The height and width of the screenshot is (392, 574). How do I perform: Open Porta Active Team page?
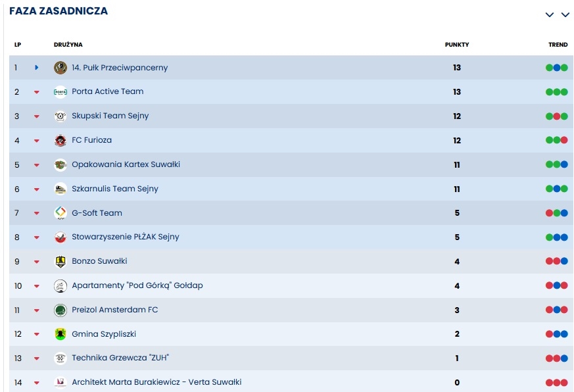click(108, 91)
